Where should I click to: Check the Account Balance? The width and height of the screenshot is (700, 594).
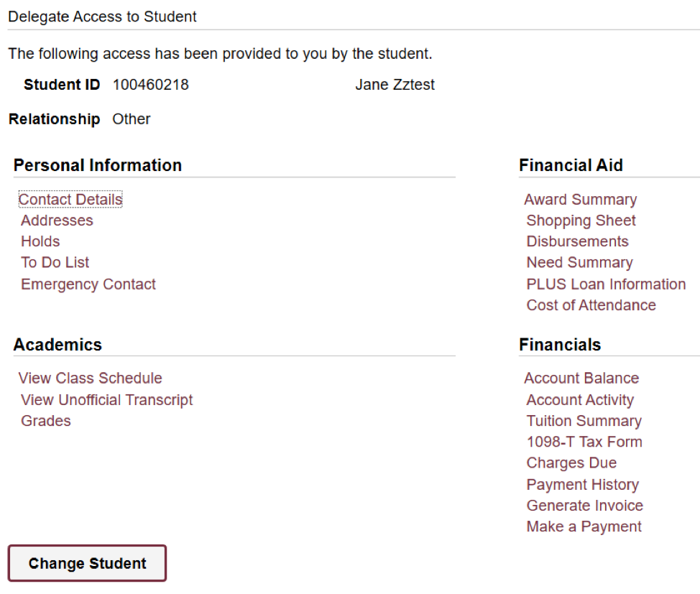pyautogui.click(x=581, y=378)
